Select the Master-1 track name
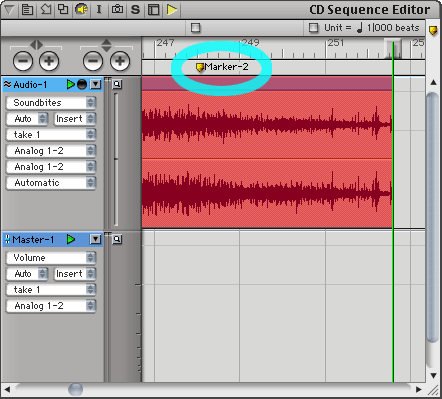The height and width of the screenshot is (399, 442). click(x=33, y=240)
